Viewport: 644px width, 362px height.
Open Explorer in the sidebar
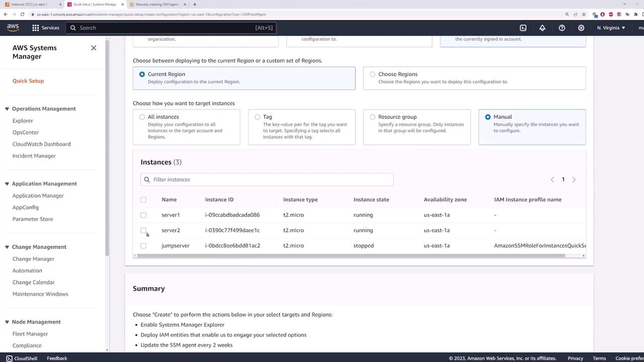tap(23, 121)
